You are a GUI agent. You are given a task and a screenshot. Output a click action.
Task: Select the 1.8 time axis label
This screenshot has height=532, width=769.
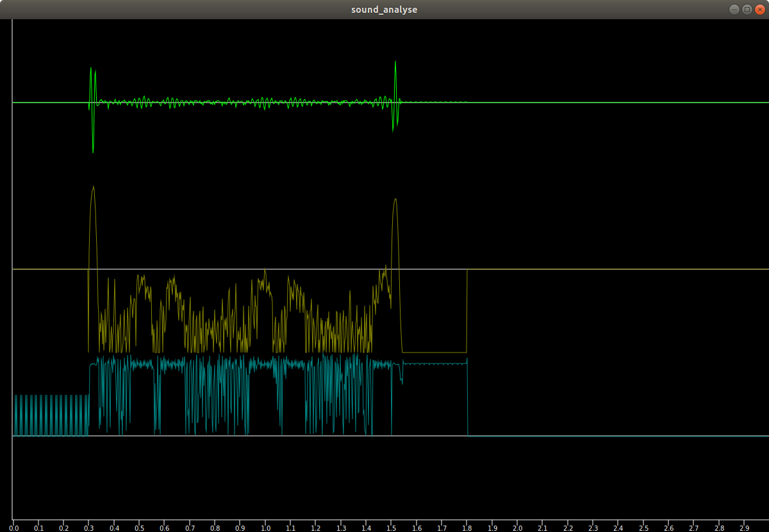coord(467,528)
